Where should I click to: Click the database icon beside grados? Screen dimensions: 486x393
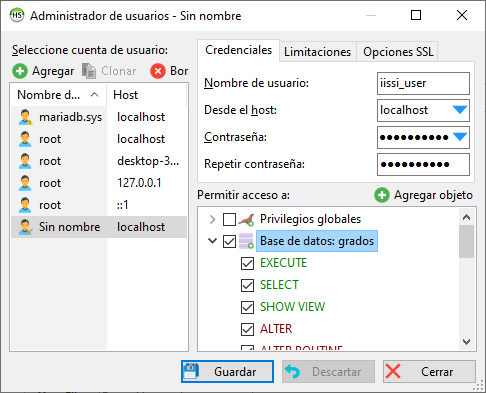coord(246,241)
